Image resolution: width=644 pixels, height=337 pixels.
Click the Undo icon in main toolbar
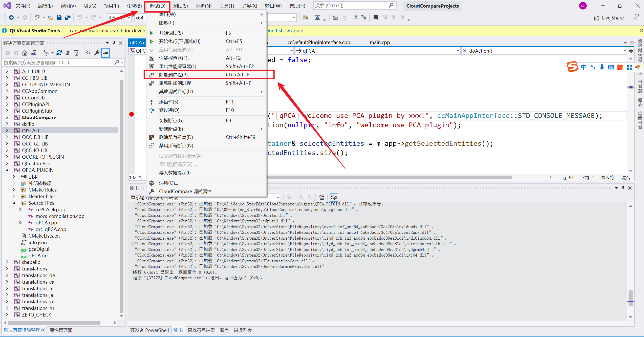[x=79, y=17]
